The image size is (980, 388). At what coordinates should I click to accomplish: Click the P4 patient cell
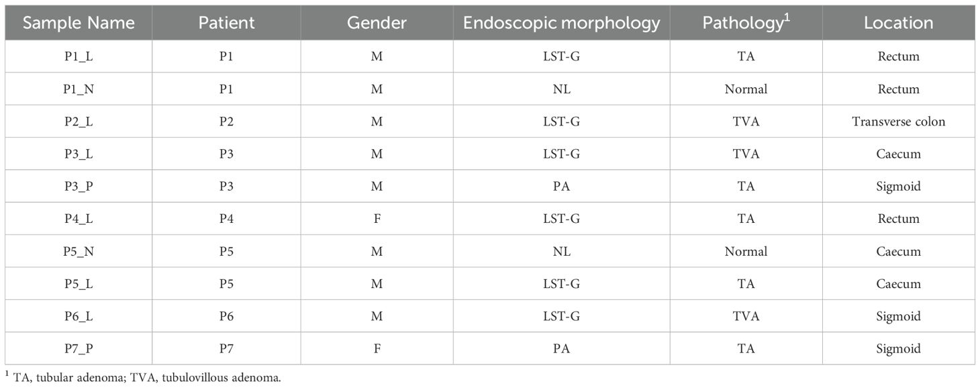[226, 218]
